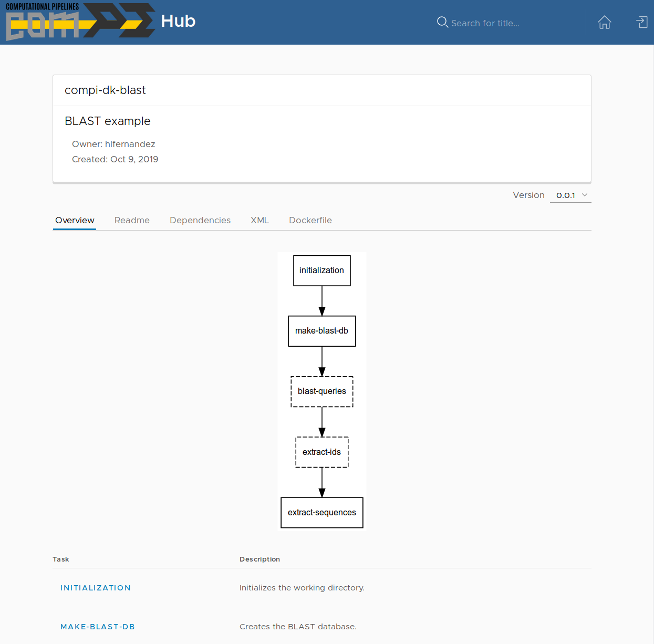654x644 pixels.
Task: Click the 'BLAST example' heading
Action: point(108,121)
